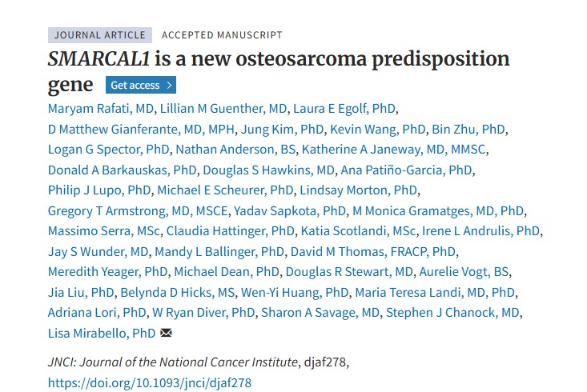Open David M Thomas, FRACP, PhD link
This screenshot has height=392, width=587.
(x=373, y=251)
